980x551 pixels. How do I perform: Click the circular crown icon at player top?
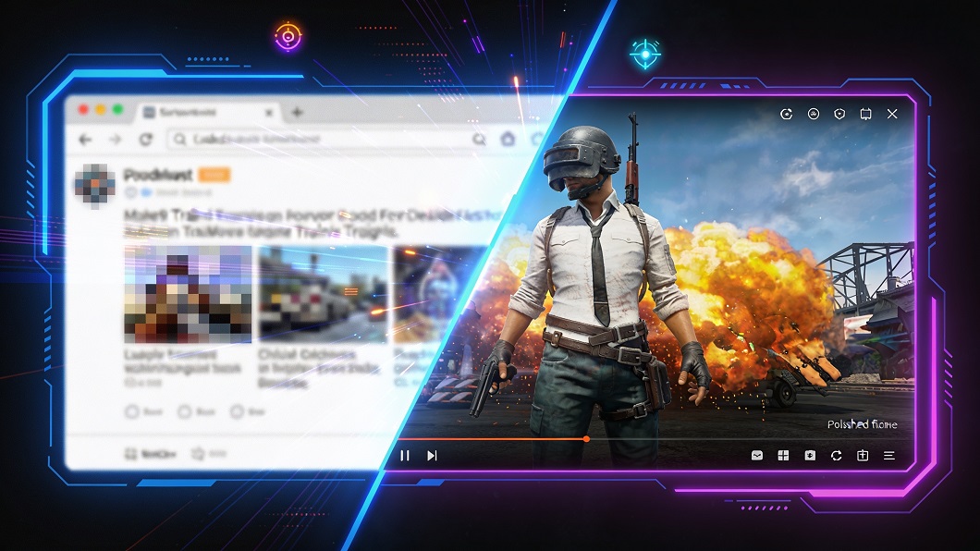814,114
